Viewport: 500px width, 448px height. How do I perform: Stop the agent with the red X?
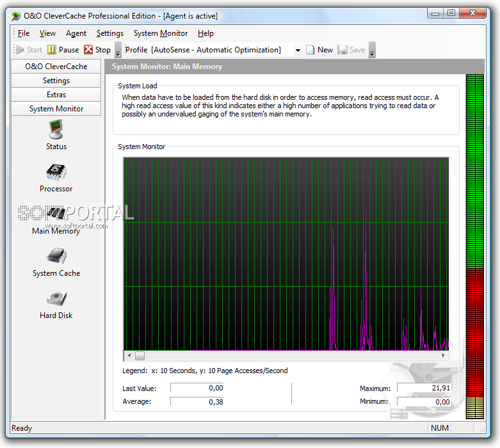(x=97, y=50)
